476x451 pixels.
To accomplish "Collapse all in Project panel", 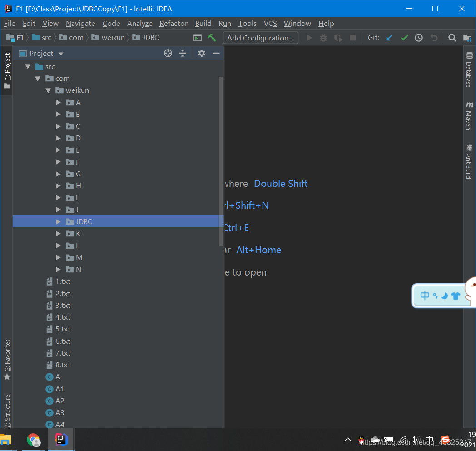I will pyautogui.click(x=183, y=54).
